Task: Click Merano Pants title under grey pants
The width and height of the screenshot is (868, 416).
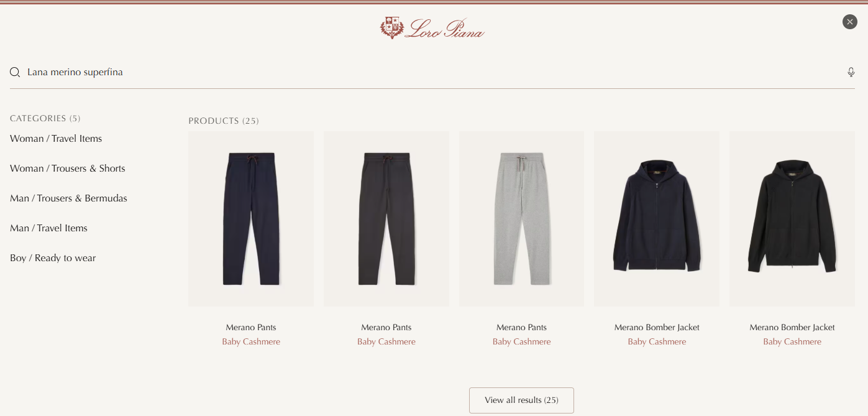Action: 521,328
